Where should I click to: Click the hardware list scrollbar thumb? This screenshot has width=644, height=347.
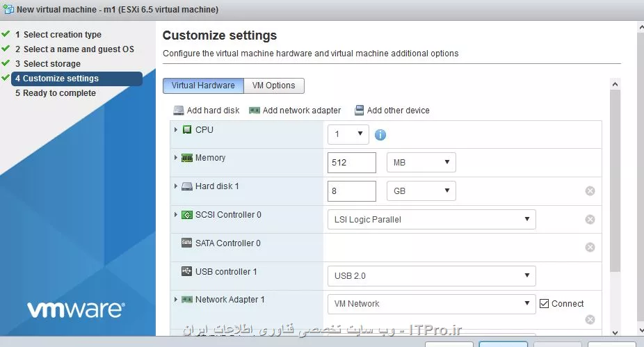(615, 181)
